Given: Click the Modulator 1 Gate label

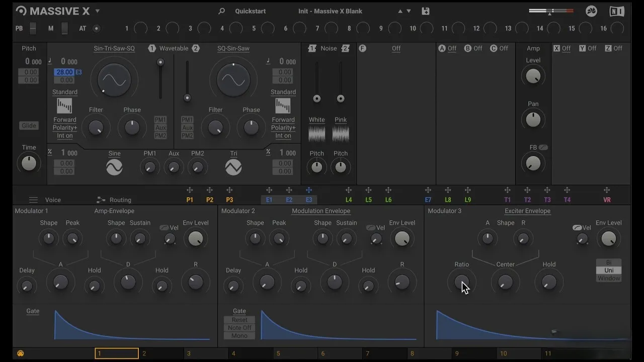Looking at the screenshot, I should coord(33,311).
